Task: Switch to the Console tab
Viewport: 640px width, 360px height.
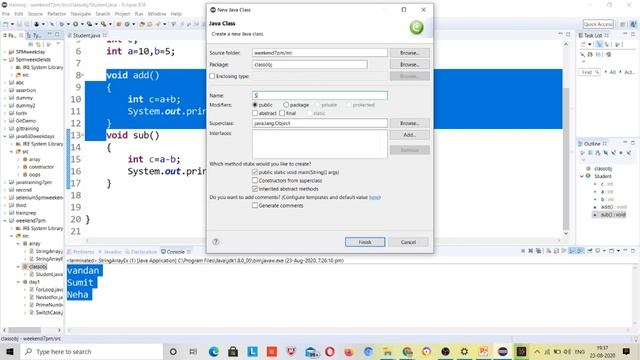Action: click(x=176, y=251)
